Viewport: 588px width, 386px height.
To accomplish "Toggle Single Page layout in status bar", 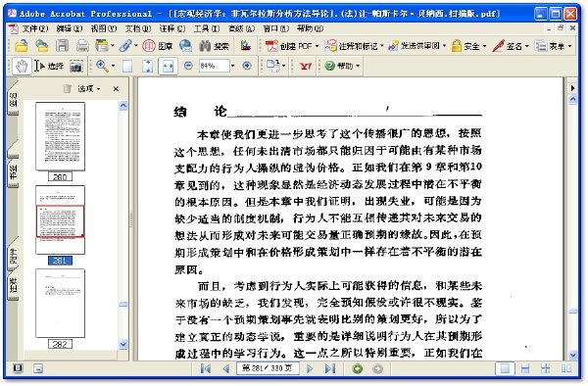I will [505, 368].
